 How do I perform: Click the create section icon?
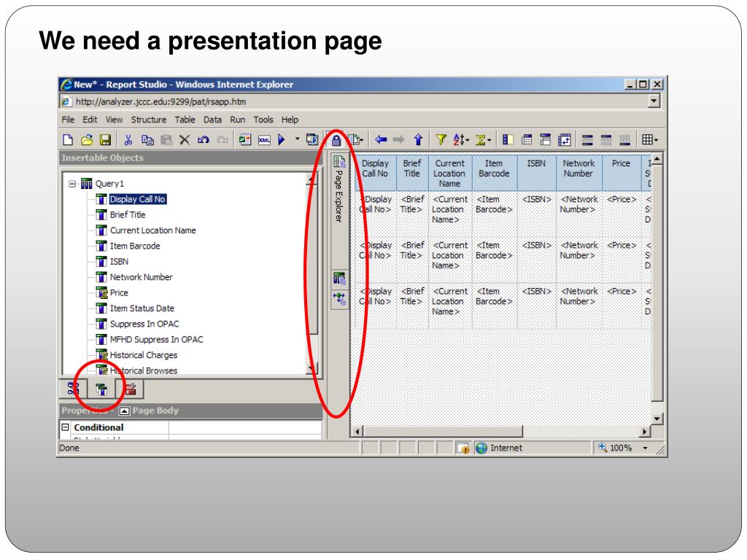pyautogui.click(x=546, y=139)
